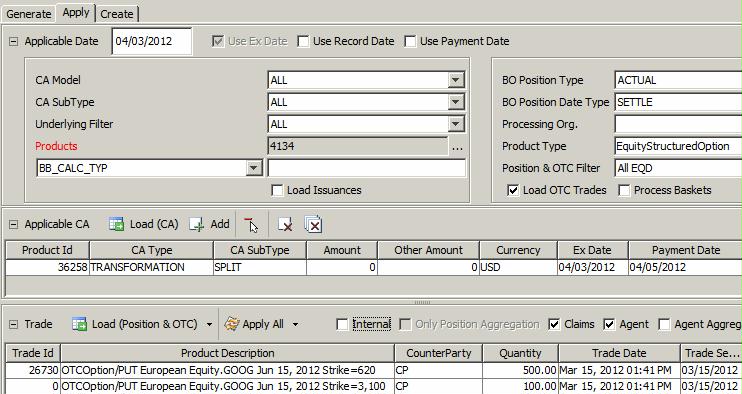
Task: Click the Add button label
Action: (220, 224)
